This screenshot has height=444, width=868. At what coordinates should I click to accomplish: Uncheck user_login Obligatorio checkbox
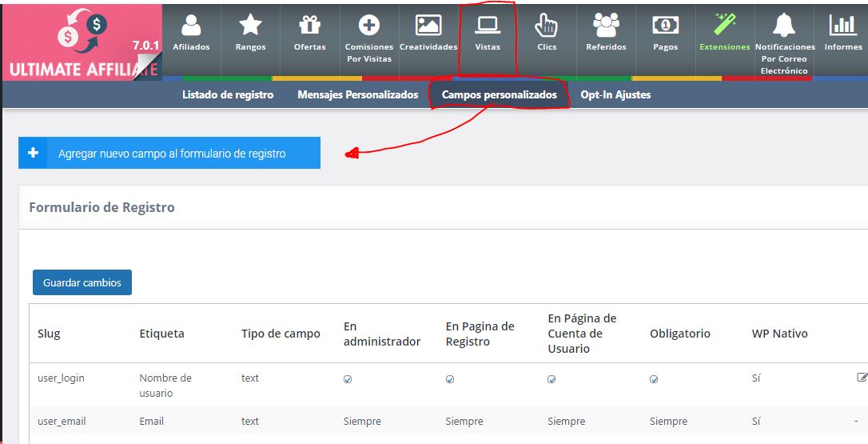654,380
